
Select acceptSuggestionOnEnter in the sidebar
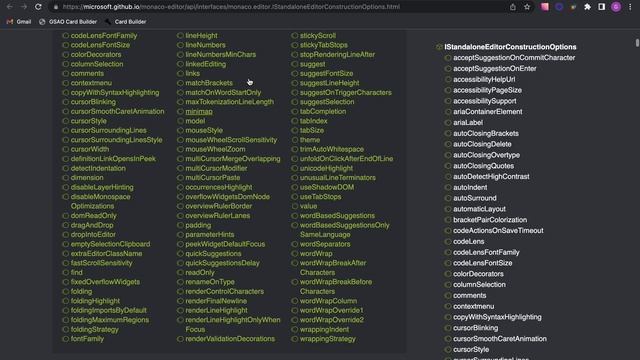(x=495, y=69)
